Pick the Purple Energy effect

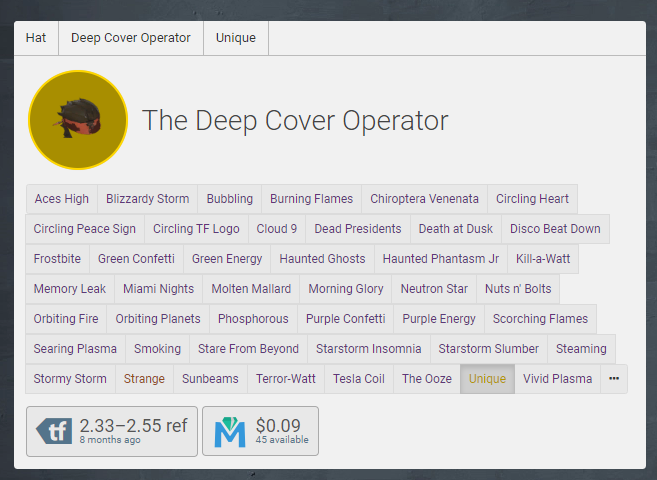(439, 319)
